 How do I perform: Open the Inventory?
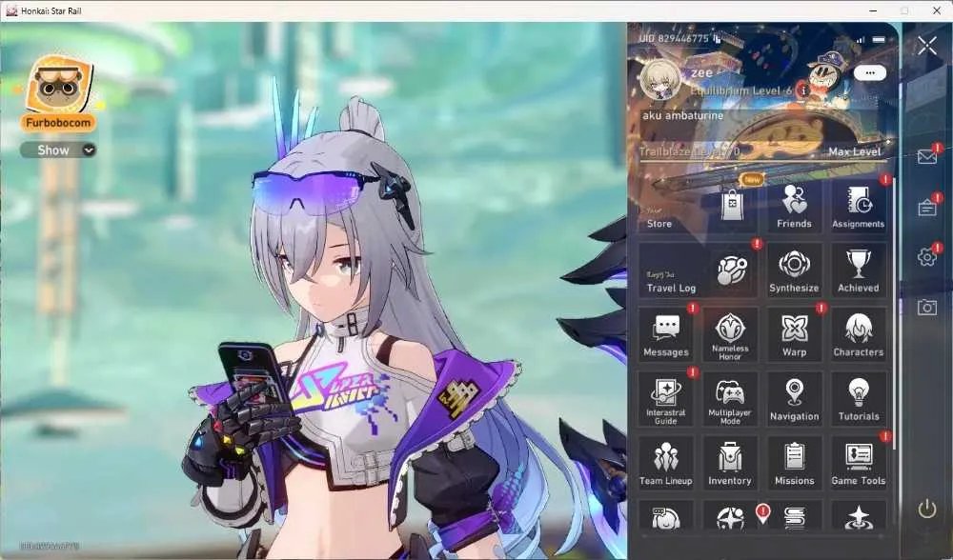click(730, 464)
